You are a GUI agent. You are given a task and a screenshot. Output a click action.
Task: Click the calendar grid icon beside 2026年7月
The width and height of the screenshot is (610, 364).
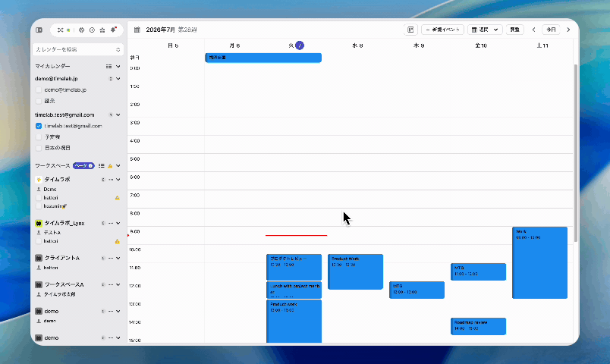click(x=137, y=30)
